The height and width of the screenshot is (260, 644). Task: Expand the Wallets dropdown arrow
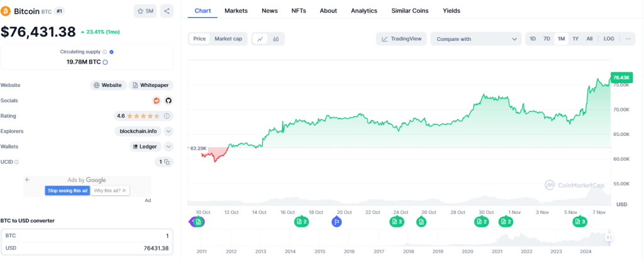pos(169,147)
